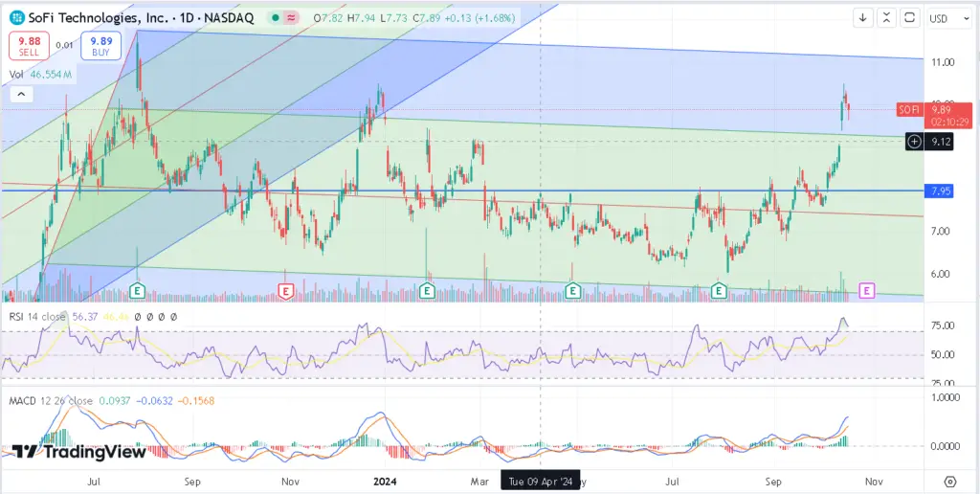Click the red data update mode icon
The image size is (980, 494).
[x=291, y=18]
